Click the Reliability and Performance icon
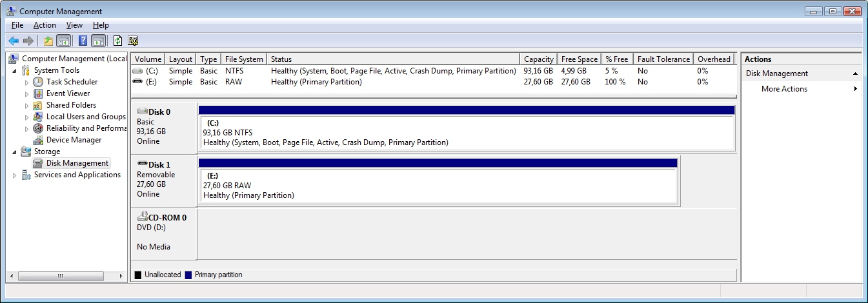Screen dimensions: 868x303 pos(38,128)
